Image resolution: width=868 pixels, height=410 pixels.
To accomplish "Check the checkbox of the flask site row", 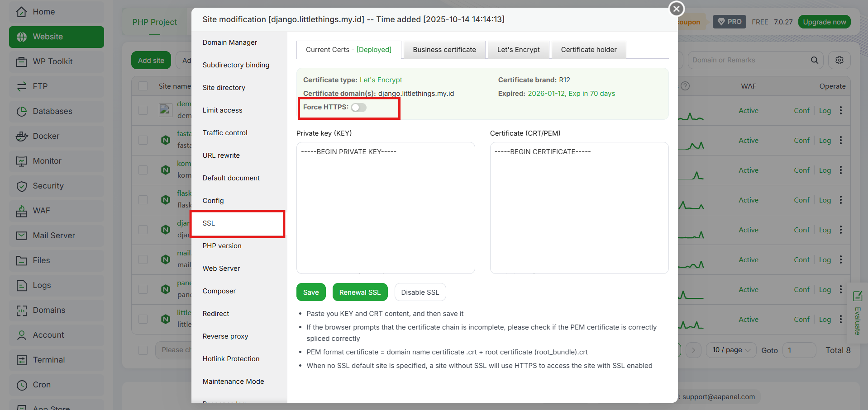I will pyautogui.click(x=143, y=200).
